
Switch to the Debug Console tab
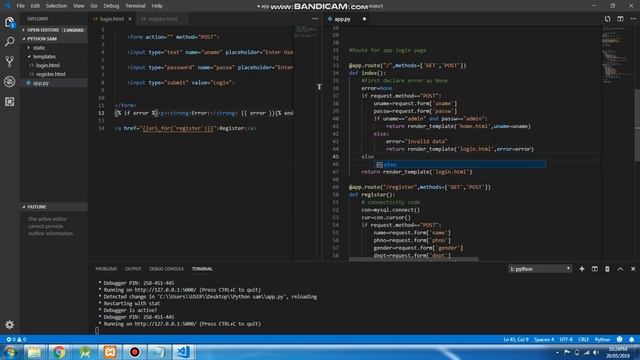(x=167, y=269)
